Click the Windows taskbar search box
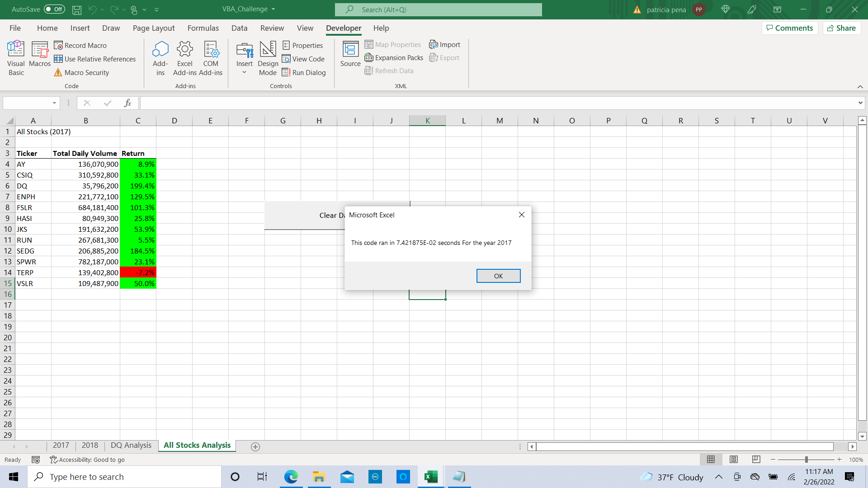 pyautogui.click(x=124, y=477)
